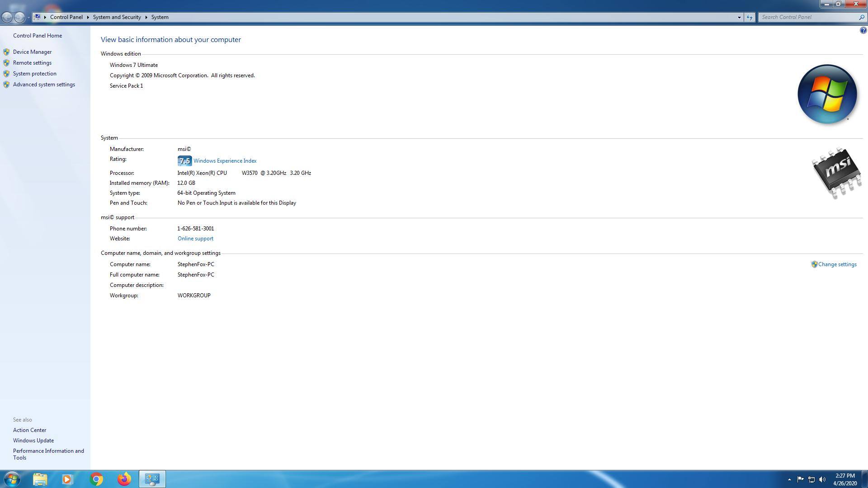
Task: Expand the Control Panel breadcrumb arrow
Action: coord(88,17)
